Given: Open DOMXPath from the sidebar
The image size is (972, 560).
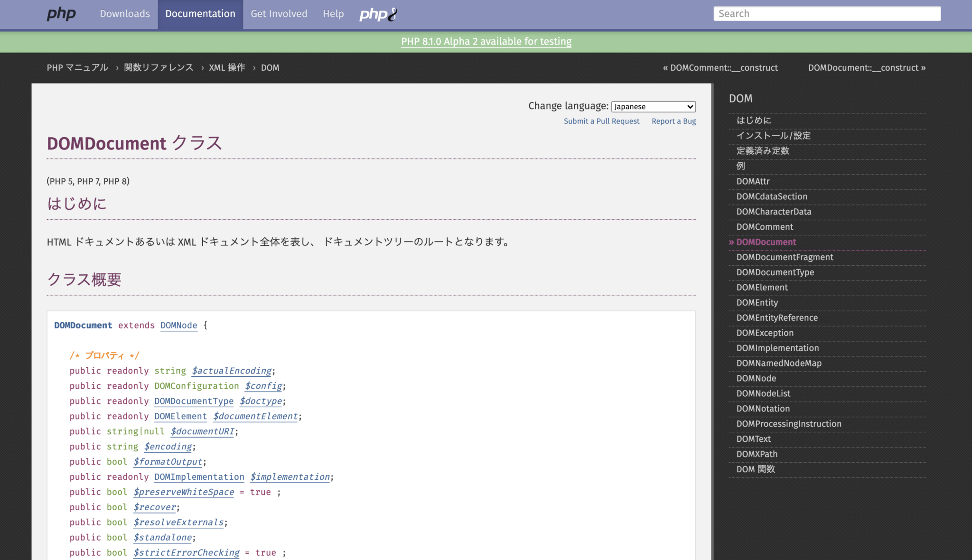Looking at the screenshot, I should point(757,454).
